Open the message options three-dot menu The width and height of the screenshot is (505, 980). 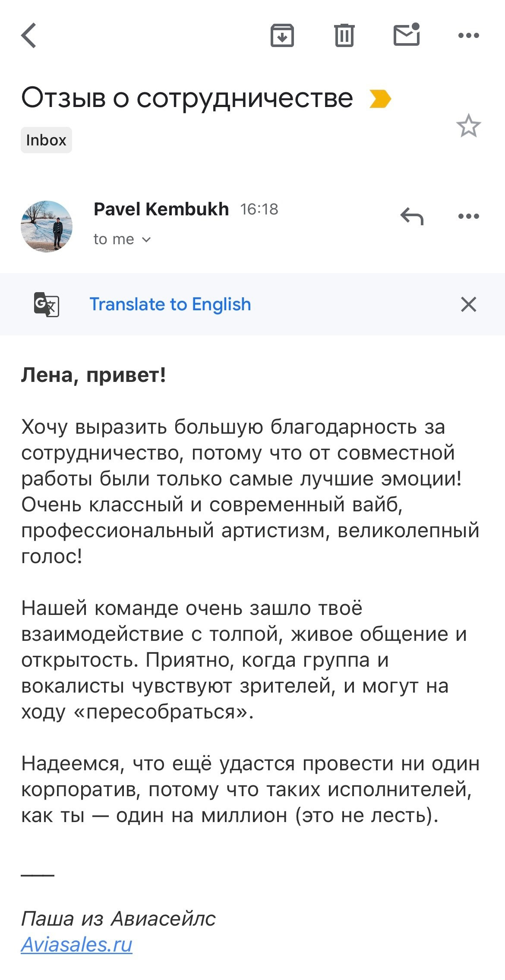469,217
